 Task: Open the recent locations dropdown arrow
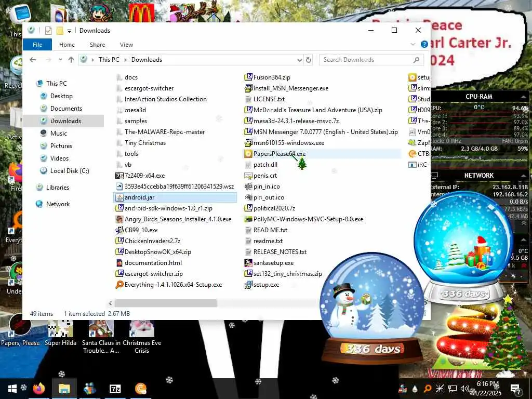point(60,60)
